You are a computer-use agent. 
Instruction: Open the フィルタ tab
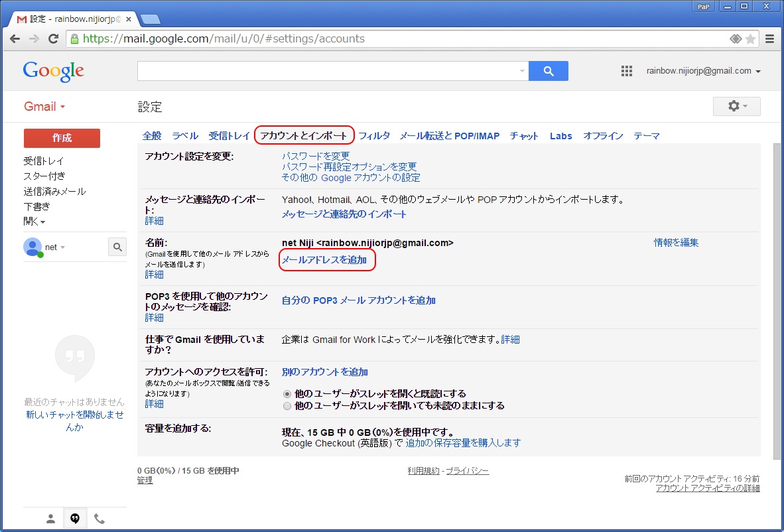tap(374, 136)
